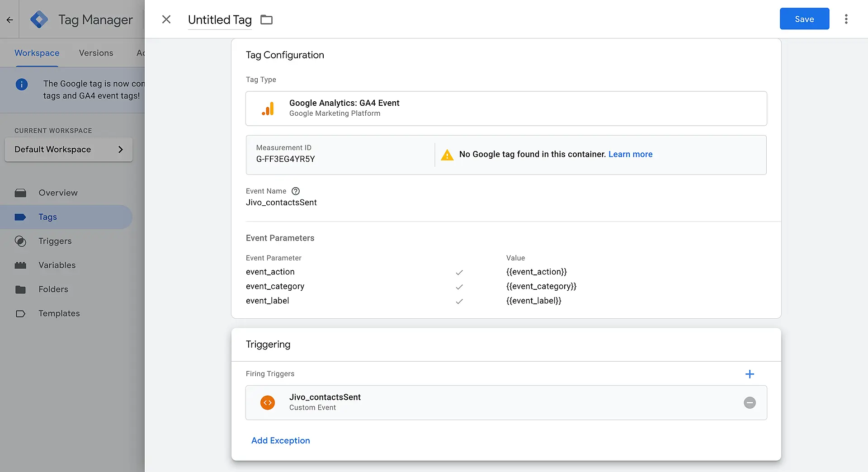Save the tag
This screenshot has height=472, width=868.
(x=804, y=19)
